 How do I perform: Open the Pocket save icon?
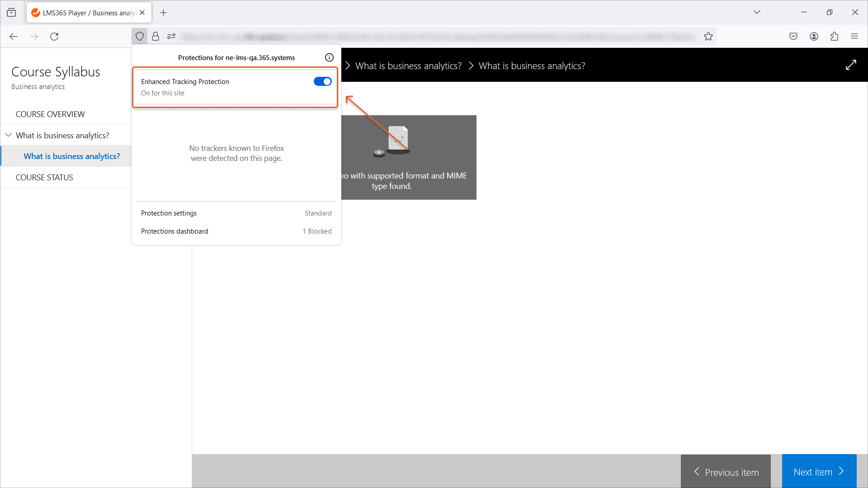tap(793, 36)
